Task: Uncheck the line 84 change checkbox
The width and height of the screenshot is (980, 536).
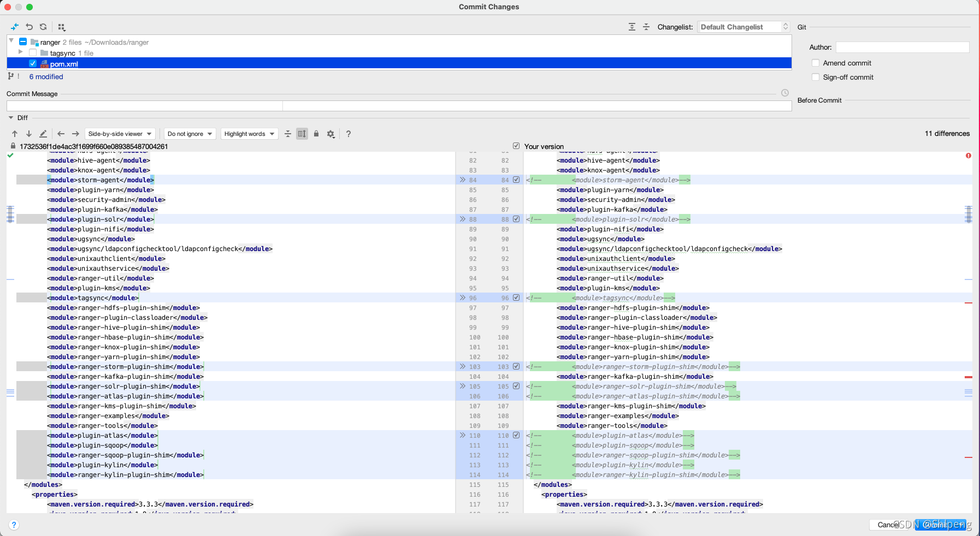Action: tap(516, 180)
